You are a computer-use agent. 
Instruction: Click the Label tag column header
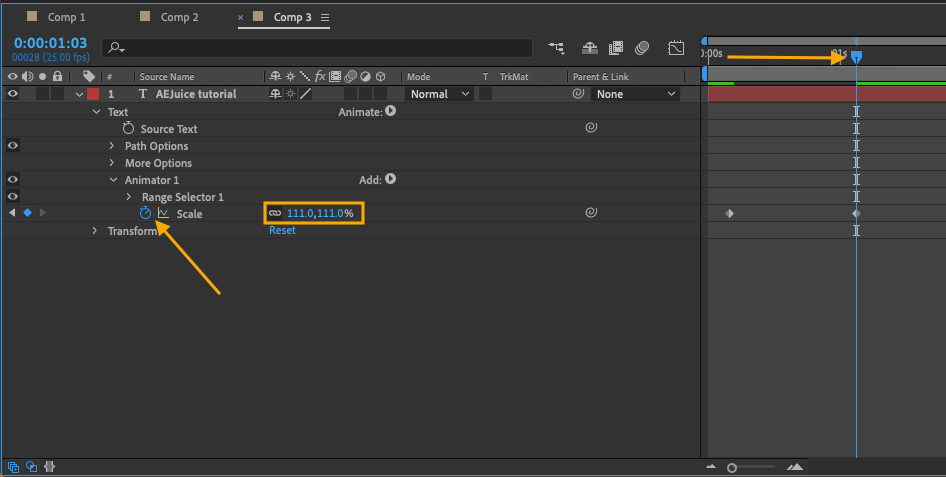(89, 76)
